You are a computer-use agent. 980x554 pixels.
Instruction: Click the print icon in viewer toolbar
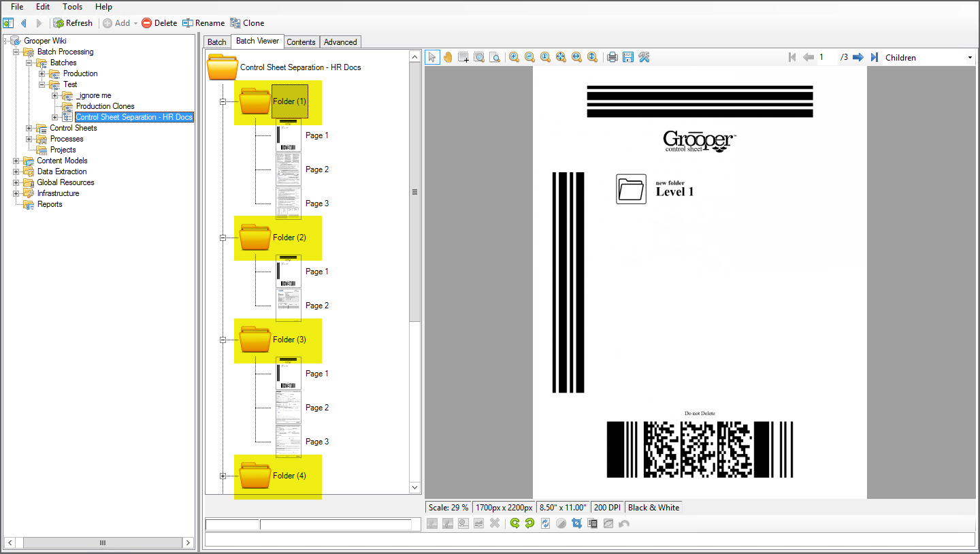(612, 57)
